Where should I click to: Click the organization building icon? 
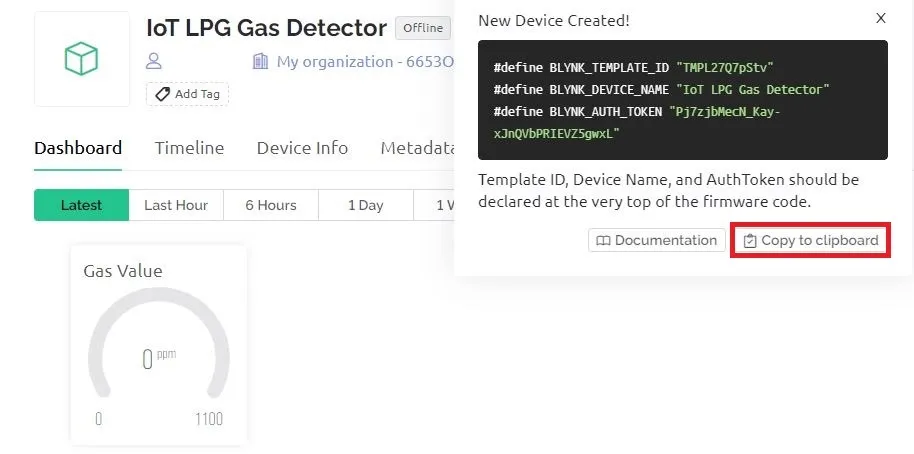(x=260, y=61)
